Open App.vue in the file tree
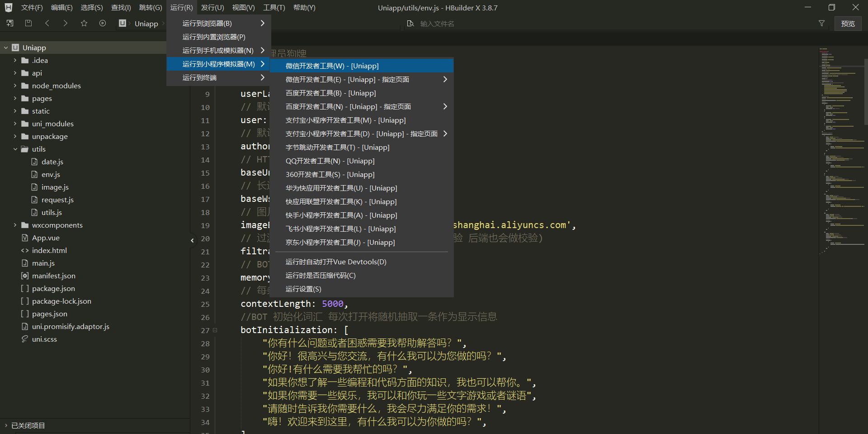Viewport: 868px width, 434px height. pyautogui.click(x=46, y=238)
